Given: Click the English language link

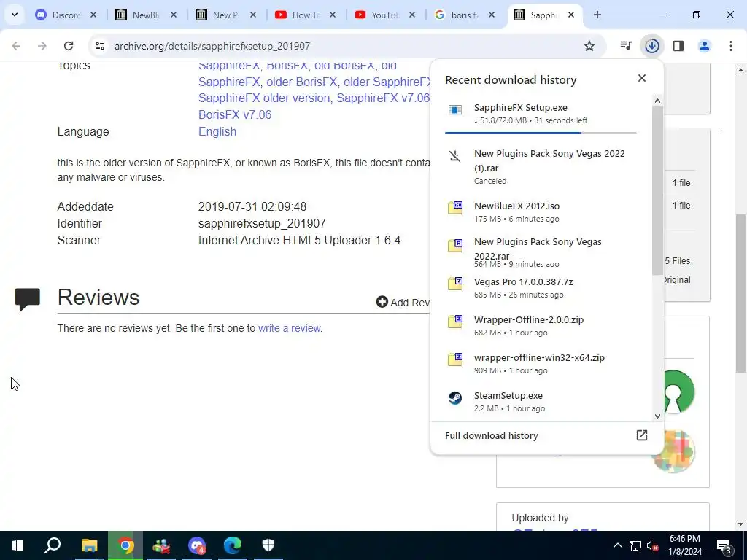Looking at the screenshot, I should click(217, 131).
